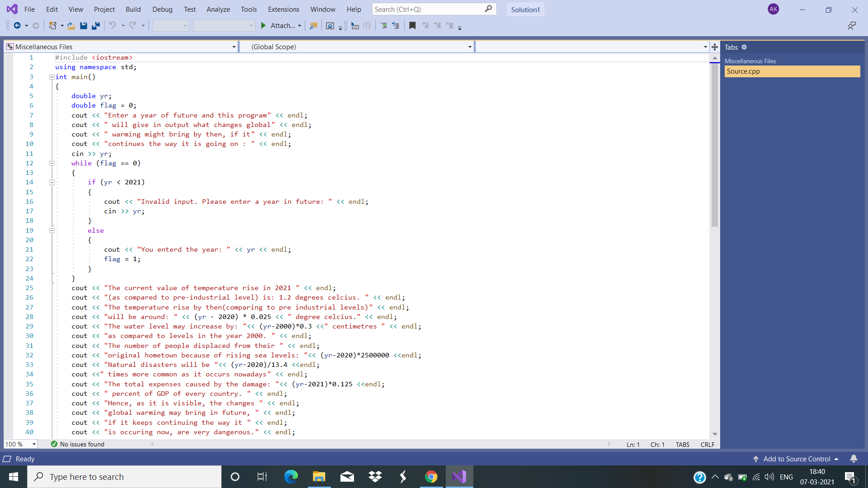Click the vertical editor scrollbar thumb
Viewport: 868px width, 488px height.
(714, 145)
